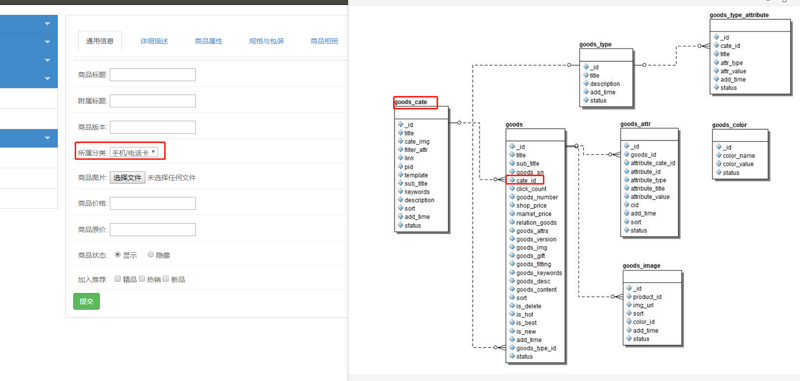Click the diamond icon beside click_count in goods table
Viewport: 800px width, 381px height.
point(512,189)
